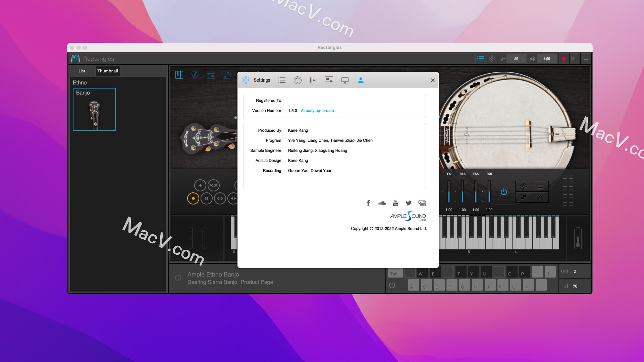
Task: Set the master volume field showing 1.00
Action: tap(547, 59)
